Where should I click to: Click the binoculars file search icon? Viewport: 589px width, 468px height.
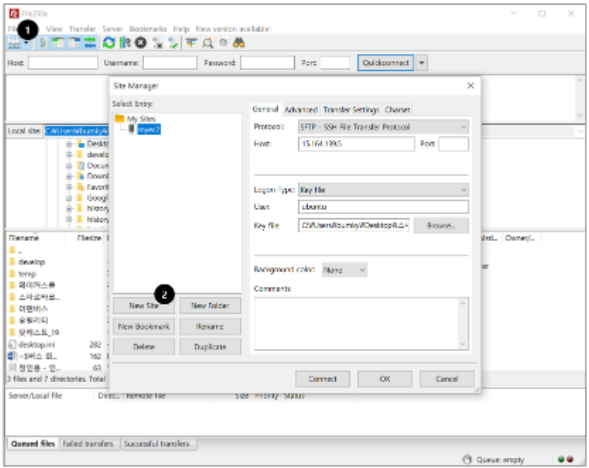pyautogui.click(x=239, y=43)
